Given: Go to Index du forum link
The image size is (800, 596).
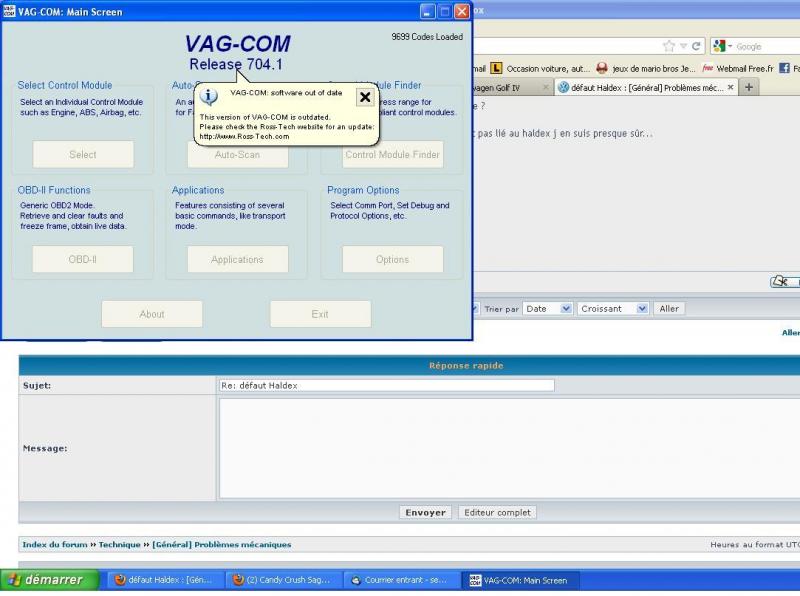Looking at the screenshot, I should click(55, 544).
